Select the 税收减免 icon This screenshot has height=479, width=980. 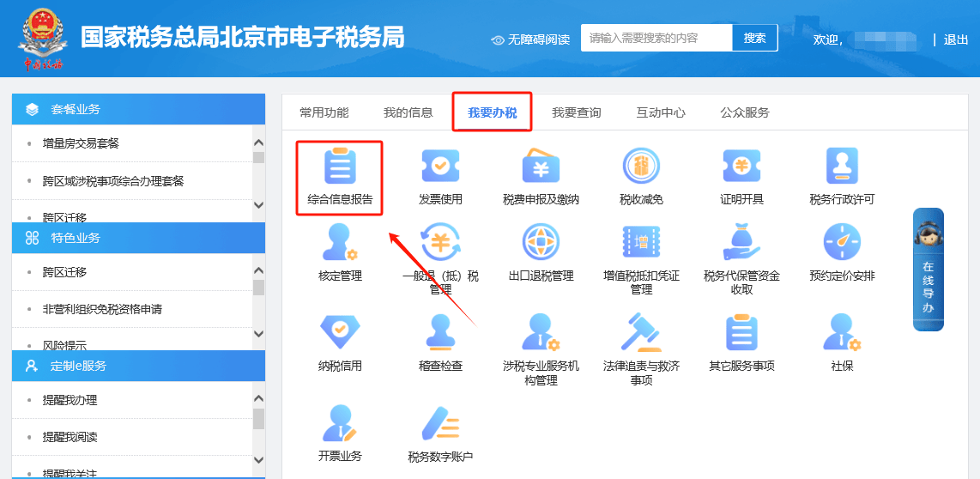[x=641, y=168]
